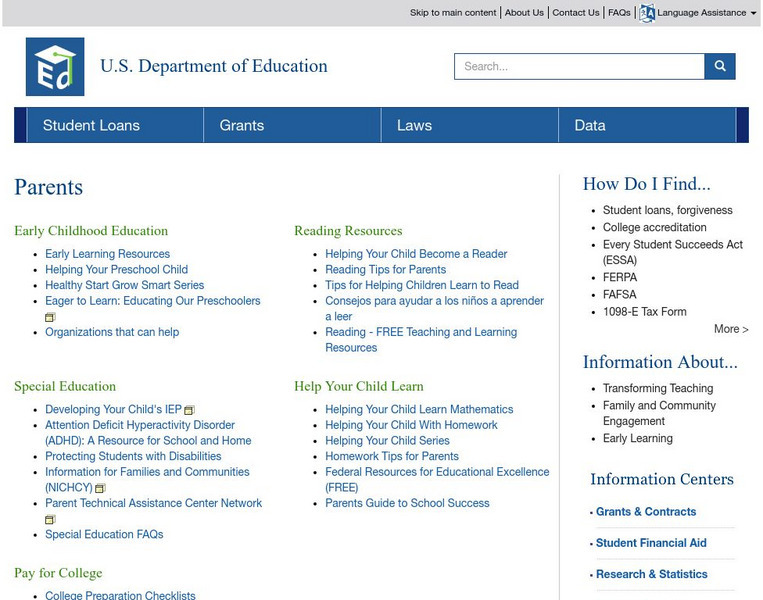
Task: Open Healthy Start Grow Smart Series
Action: pyautogui.click(x=125, y=285)
